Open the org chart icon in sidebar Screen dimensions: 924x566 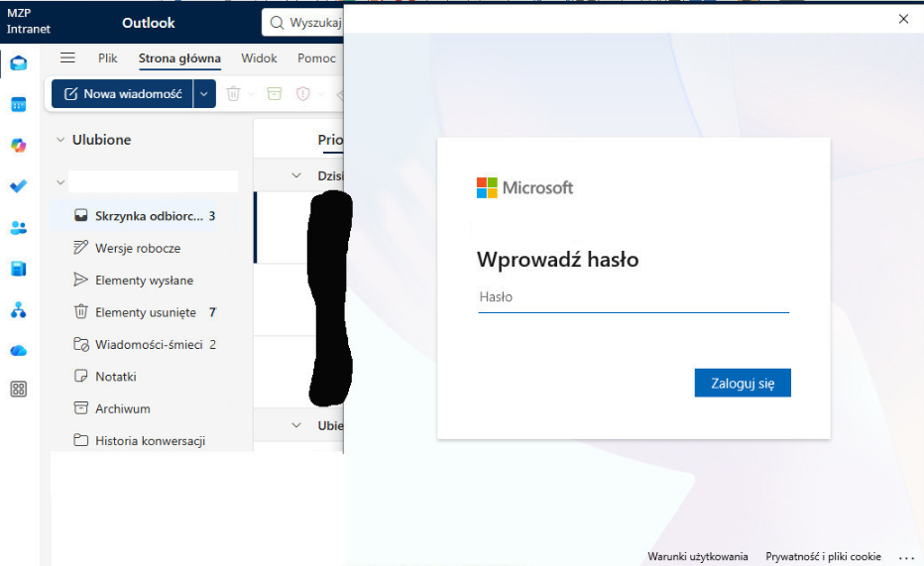coord(18,310)
